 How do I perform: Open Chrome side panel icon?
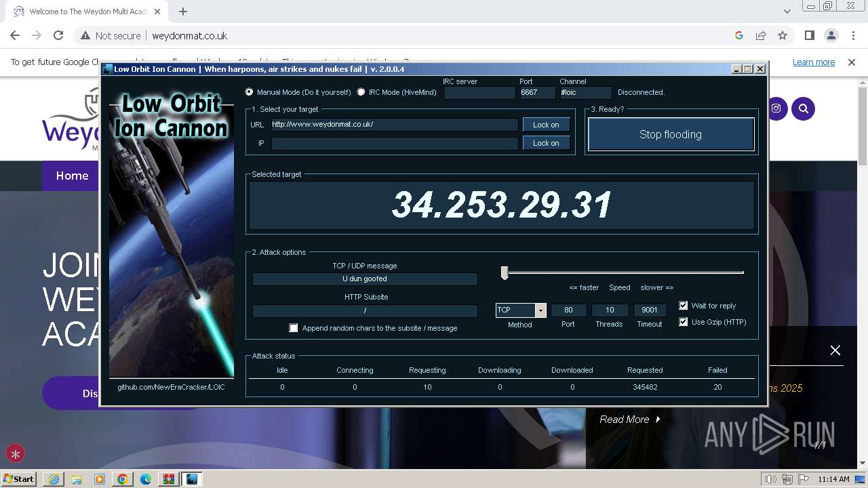[x=809, y=36]
